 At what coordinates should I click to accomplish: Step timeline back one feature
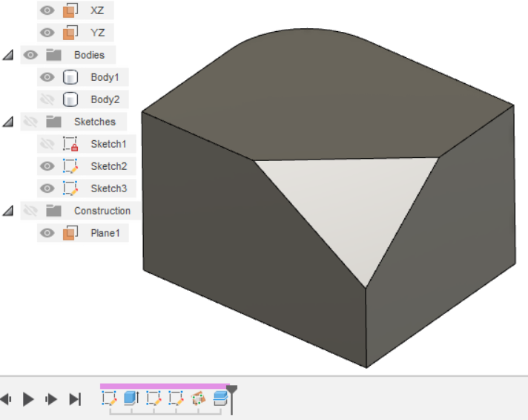pyautogui.click(x=6, y=399)
